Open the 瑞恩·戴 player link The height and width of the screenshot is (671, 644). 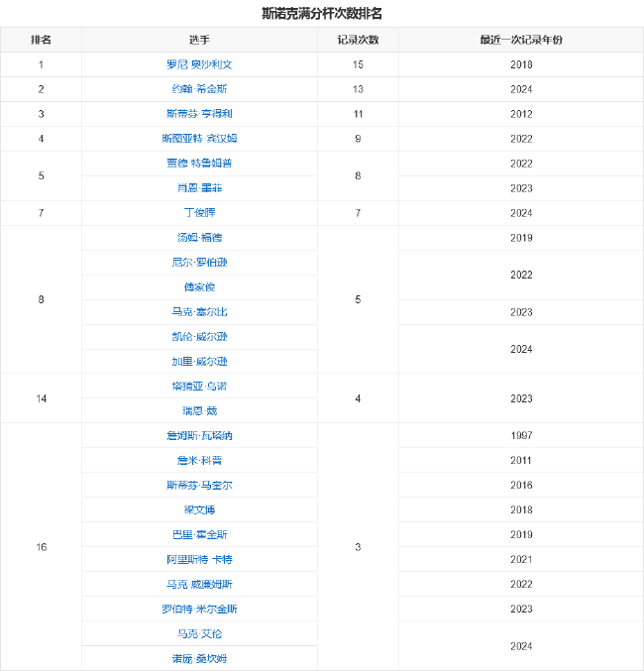coord(199,410)
